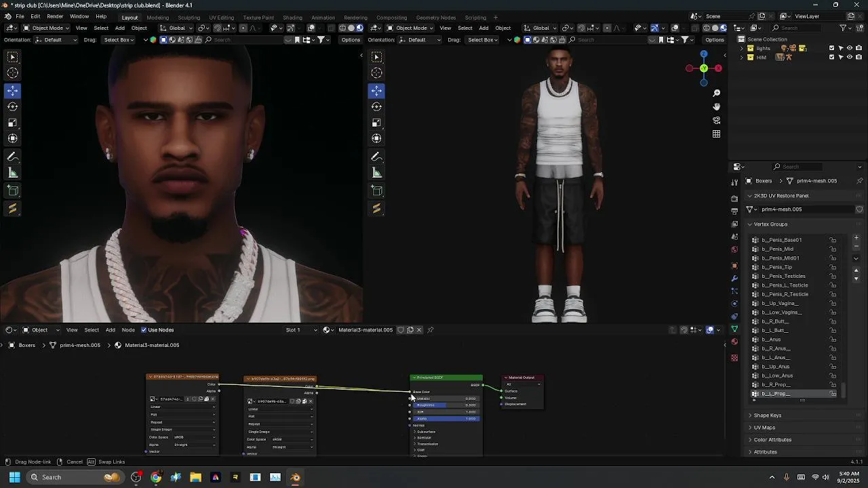This screenshot has height=488, width=868.
Task: Click the fake user shield for prim4-mesh.005
Action: [x=859, y=209]
